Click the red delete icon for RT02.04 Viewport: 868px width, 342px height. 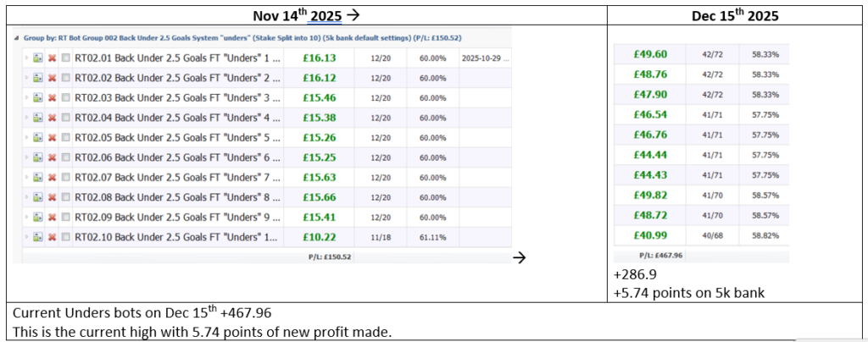pyautogui.click(x=52, y=118)
